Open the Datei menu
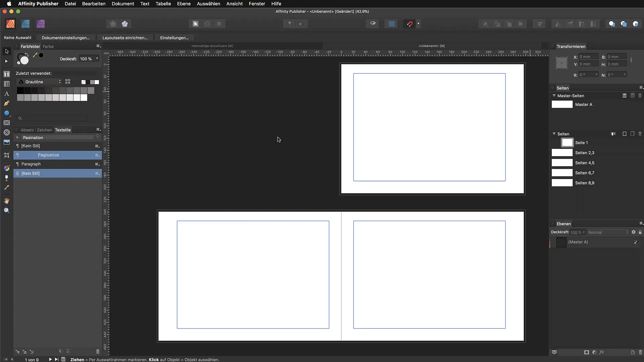 (x=70, y=4)
